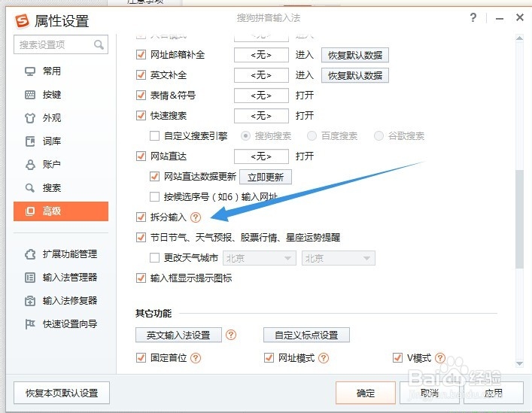Viewport: 532px width, 413px height.
Task: Click hotkey field for 表情&符号
Action: click(261, 96)
